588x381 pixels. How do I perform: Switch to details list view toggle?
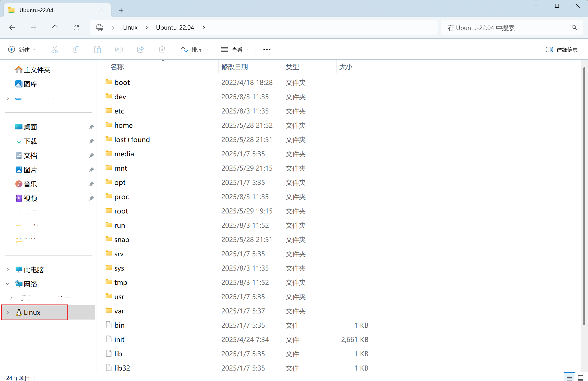569,377
